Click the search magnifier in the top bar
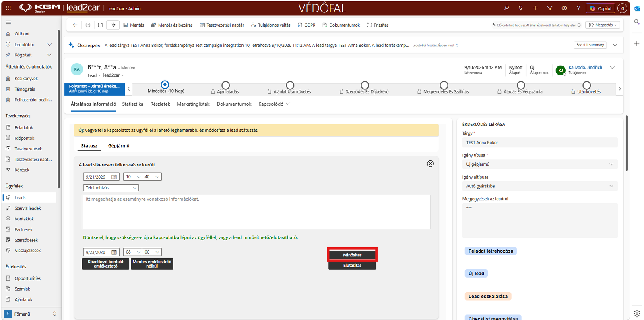The width and height of the screenshot is (644, 320). tap(506, 8)
